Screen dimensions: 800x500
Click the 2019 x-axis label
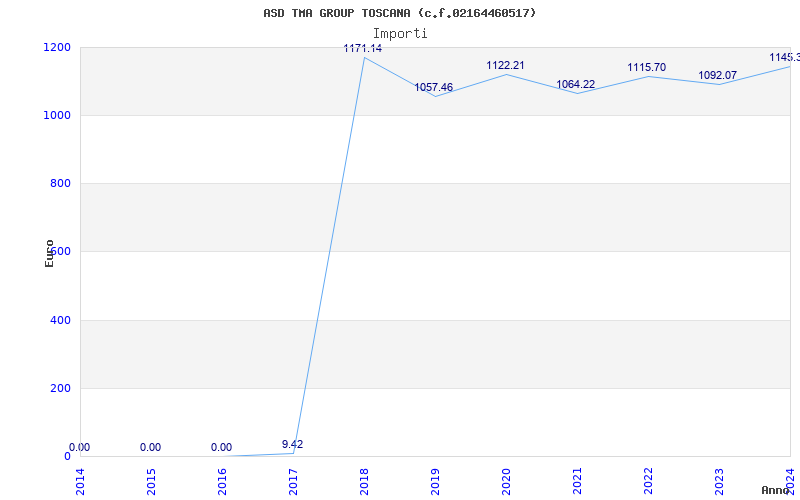pos(435,482)
